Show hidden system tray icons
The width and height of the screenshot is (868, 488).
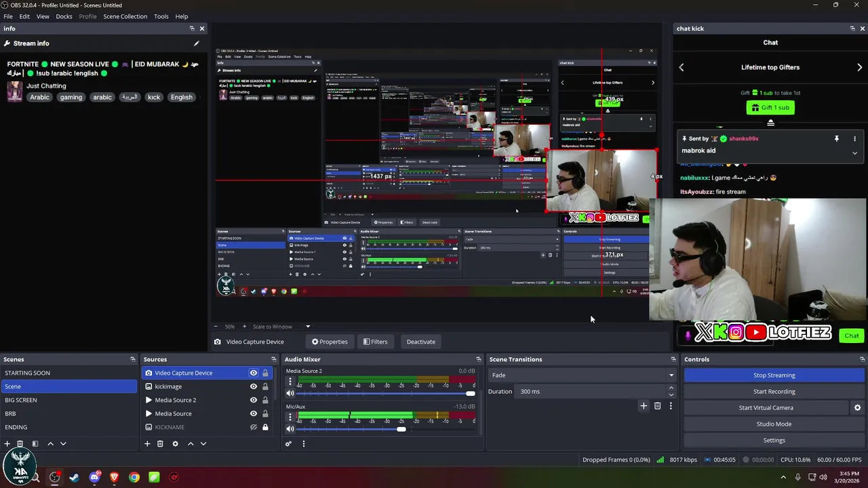[783, 477]
